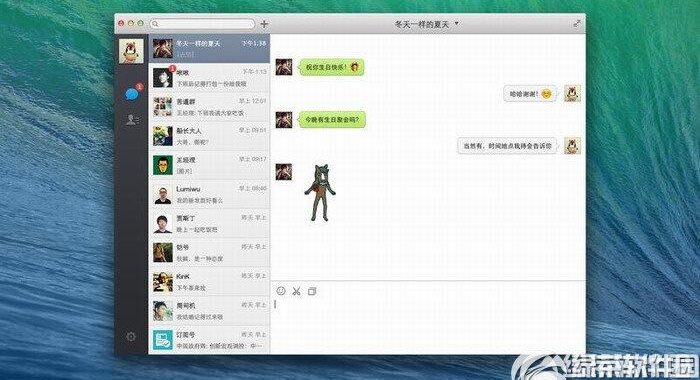Image resolution: width=700 pixels, height=380 pixels.
Task: Open the emoji picker in the input toolbar
Action: pyautogui.click(x=281, y=291)
